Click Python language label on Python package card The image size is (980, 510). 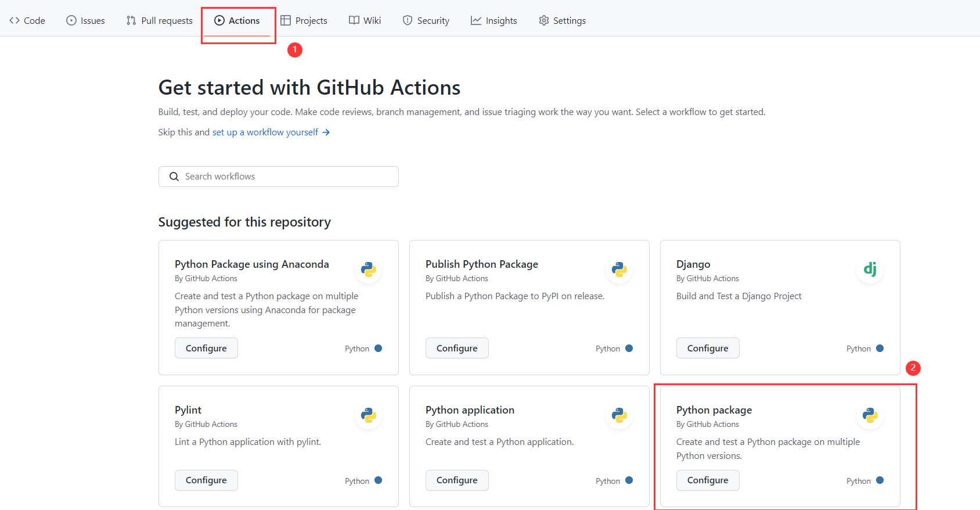[x=859, y=481]
